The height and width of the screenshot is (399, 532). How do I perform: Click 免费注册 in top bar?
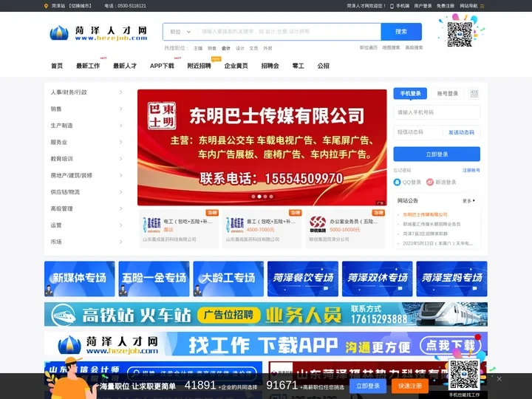tap(446, 6)
